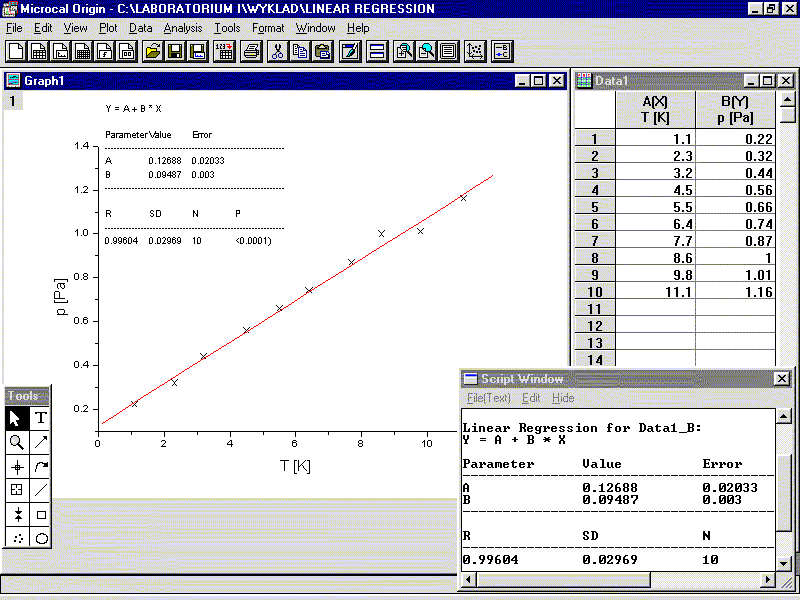Open the File menu
Screen dimensions: 800x600
pos(14,28)
